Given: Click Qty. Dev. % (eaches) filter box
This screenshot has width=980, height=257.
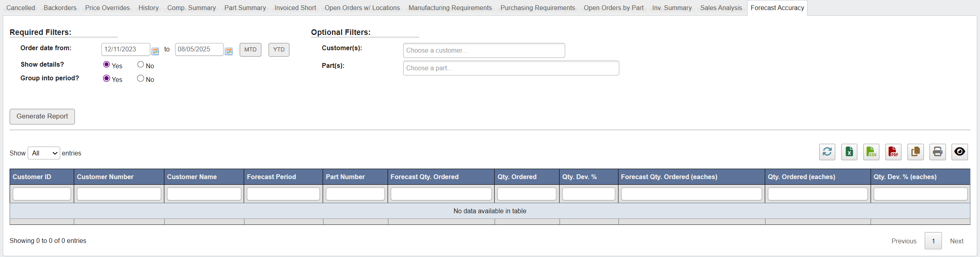Looking at the screenshot, I should [921, 194].
